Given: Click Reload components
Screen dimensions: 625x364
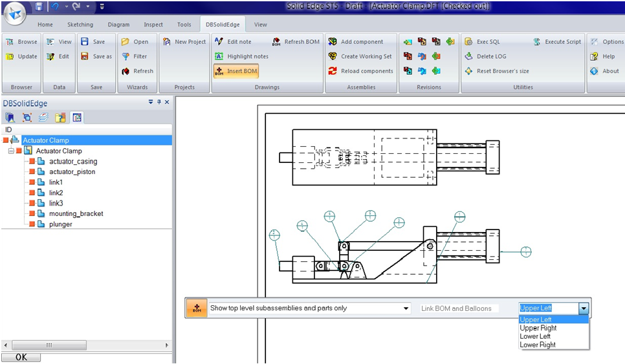Looking at the screenshot, I should (x=361, y=71).
